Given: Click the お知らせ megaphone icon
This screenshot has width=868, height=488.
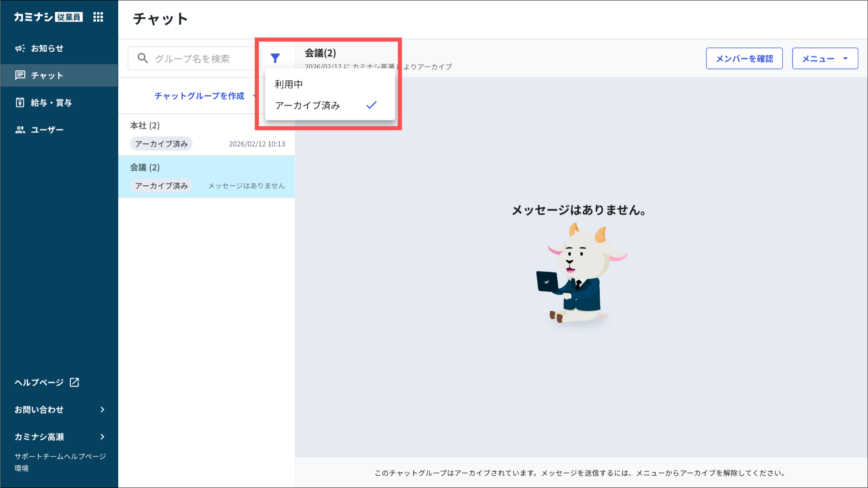Looking at the screenshot, I should (20, 48).
